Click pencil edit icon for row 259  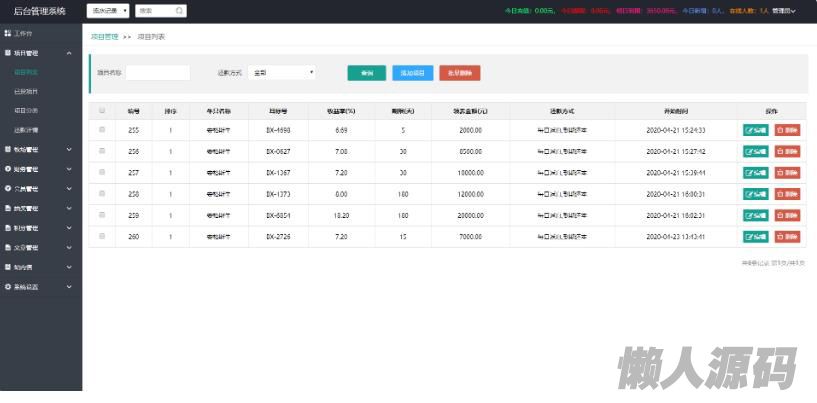(750, 215)
